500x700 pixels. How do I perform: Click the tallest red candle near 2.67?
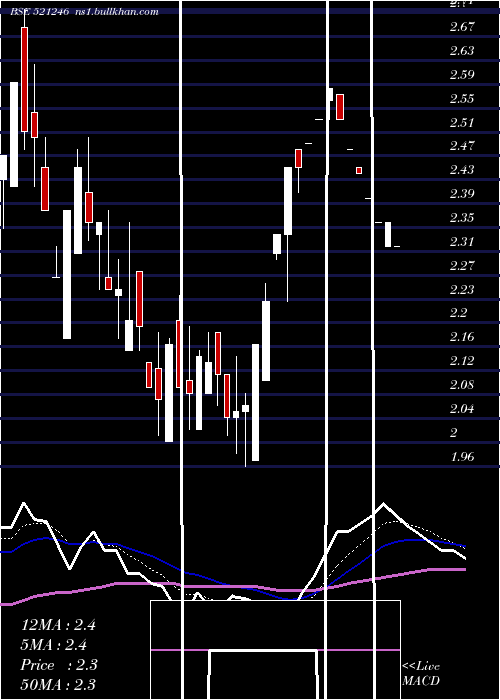(x=24, y=79)
